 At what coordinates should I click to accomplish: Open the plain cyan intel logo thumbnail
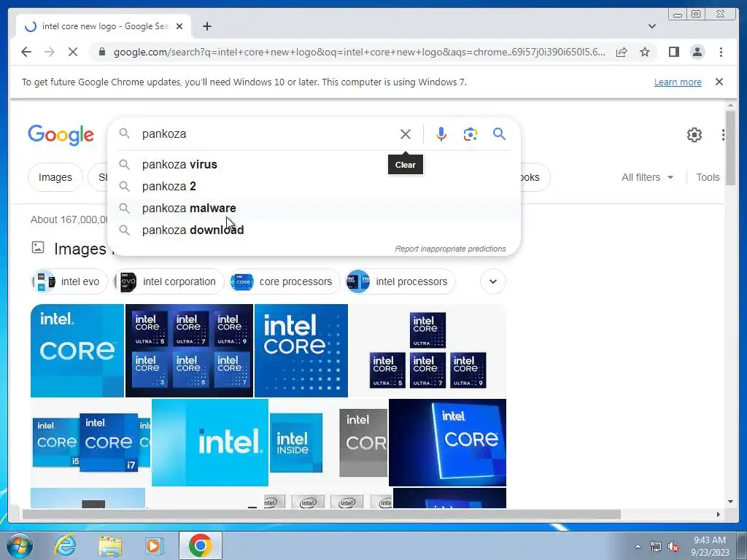210,443
